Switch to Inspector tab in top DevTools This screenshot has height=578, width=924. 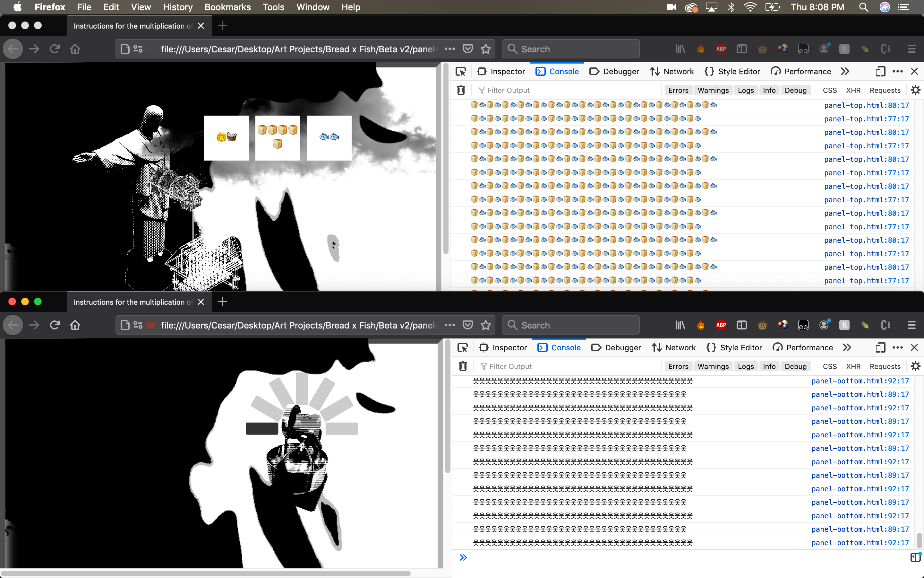click(501, 72)
